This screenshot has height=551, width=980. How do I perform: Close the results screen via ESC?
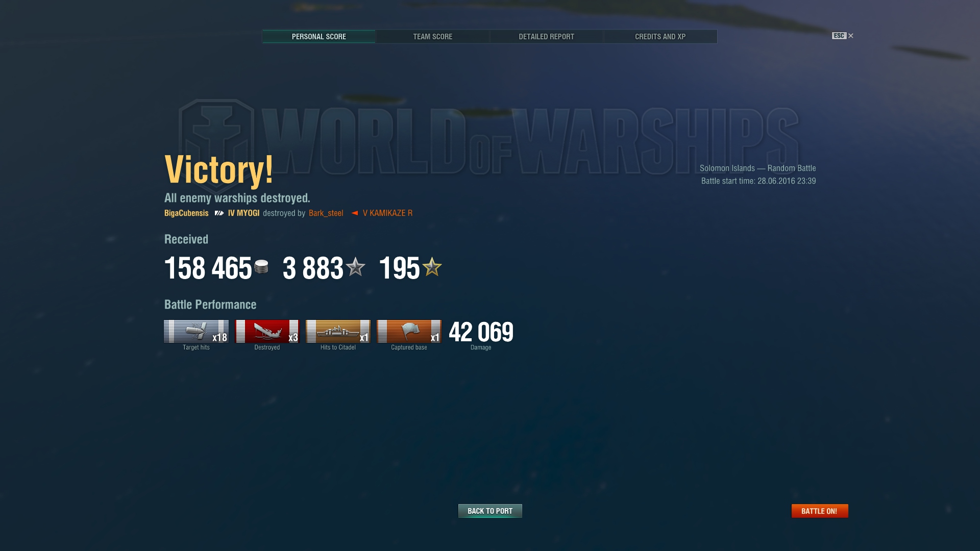843,36
